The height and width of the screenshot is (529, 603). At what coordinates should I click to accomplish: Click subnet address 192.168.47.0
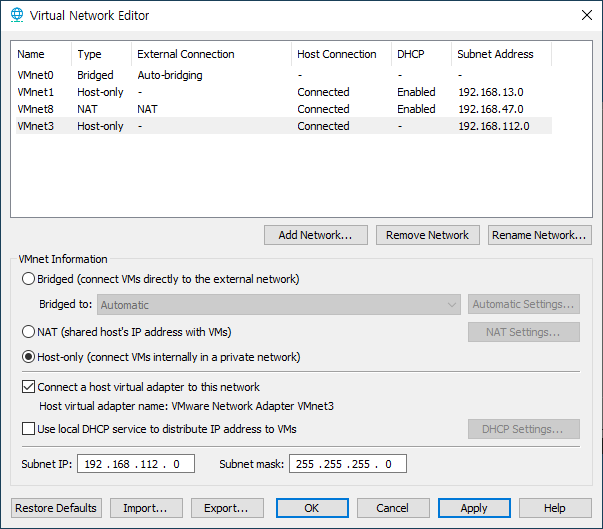pyautogui.click(x=491, y=109)
